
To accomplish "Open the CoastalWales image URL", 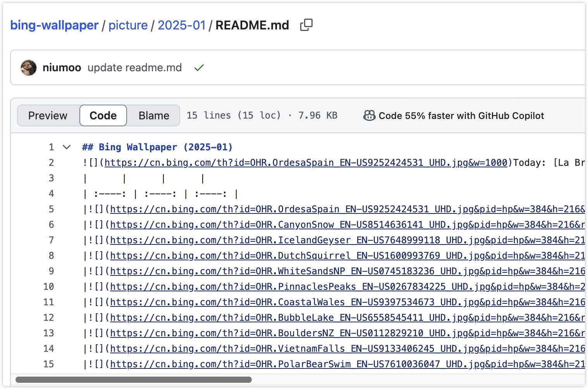I will (347, 302).
